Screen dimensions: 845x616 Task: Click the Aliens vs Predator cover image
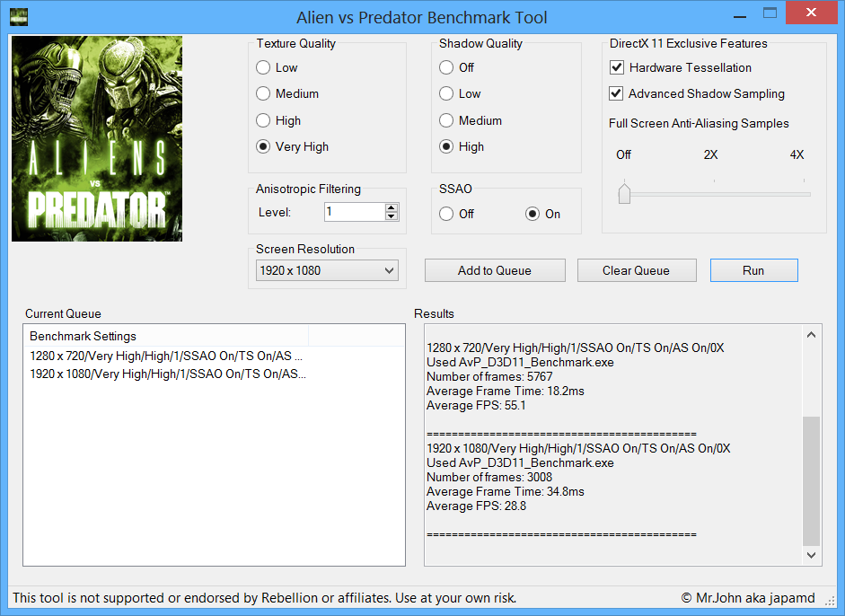point(97,138)
